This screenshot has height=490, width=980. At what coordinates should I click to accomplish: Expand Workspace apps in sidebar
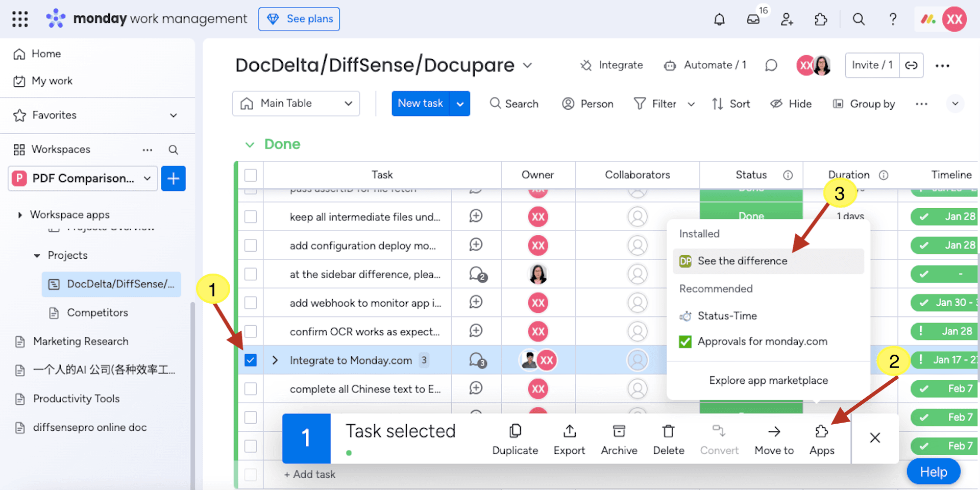[20, 215]
